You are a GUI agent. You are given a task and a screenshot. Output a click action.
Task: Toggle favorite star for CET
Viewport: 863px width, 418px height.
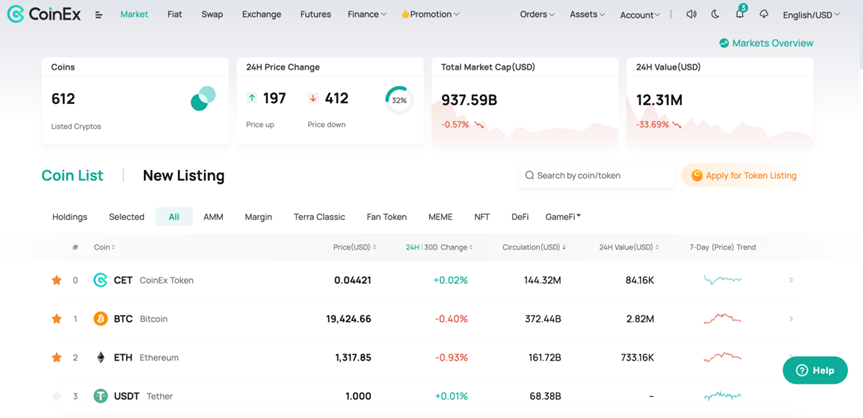coord(57,280)
